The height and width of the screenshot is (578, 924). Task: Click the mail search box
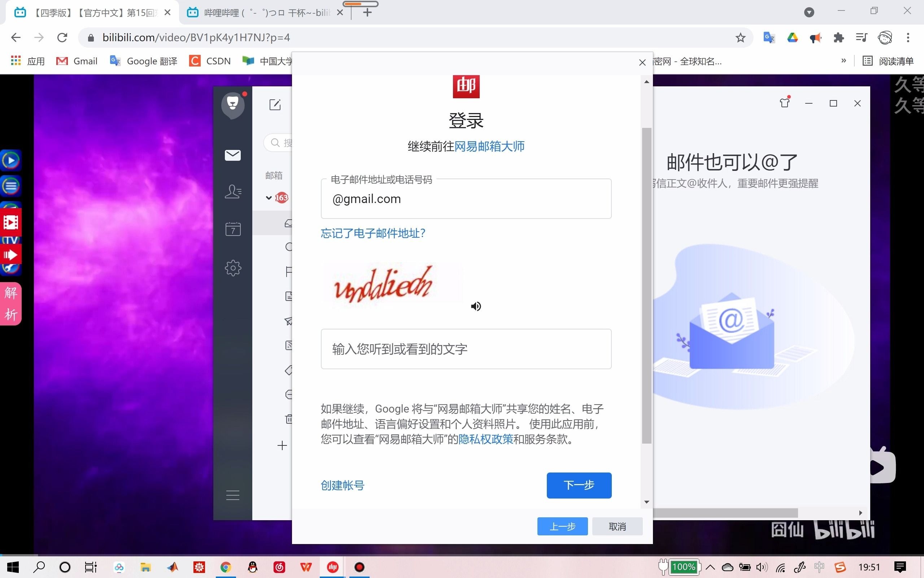[x=279, y=143]
